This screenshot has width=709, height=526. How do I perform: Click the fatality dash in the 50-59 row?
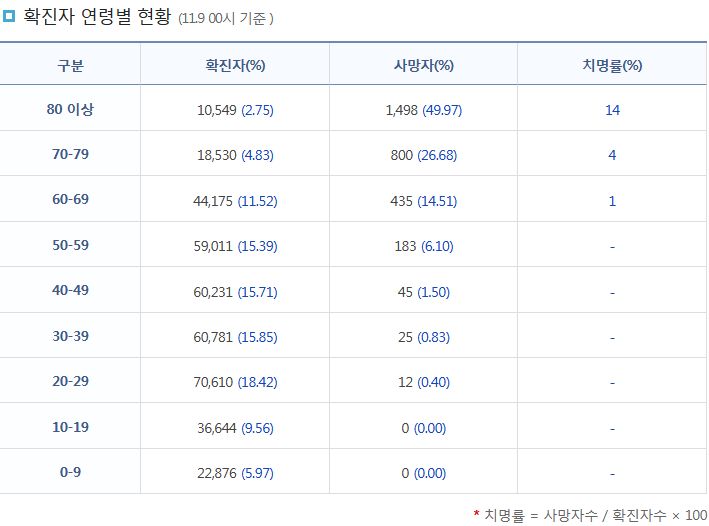pyautogui.click(x=612, y=247)
